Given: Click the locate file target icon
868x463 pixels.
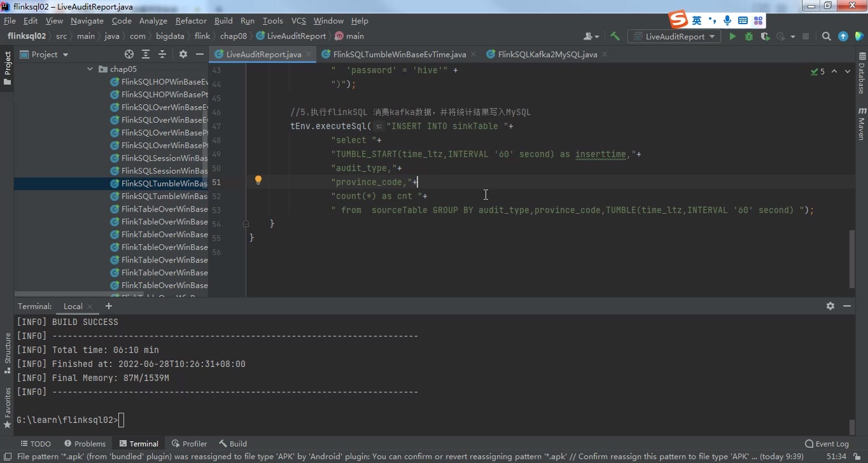Looking at the screenshot, I should [129, 55].
